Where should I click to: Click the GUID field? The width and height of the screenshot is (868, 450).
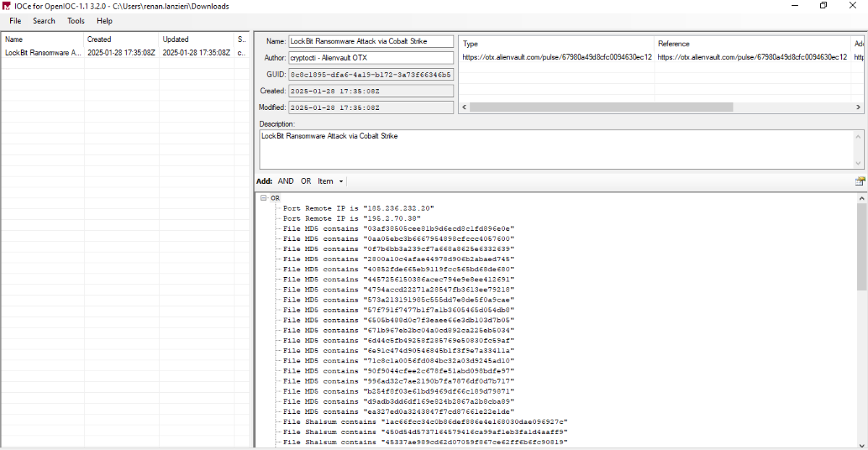coord(371,75)
